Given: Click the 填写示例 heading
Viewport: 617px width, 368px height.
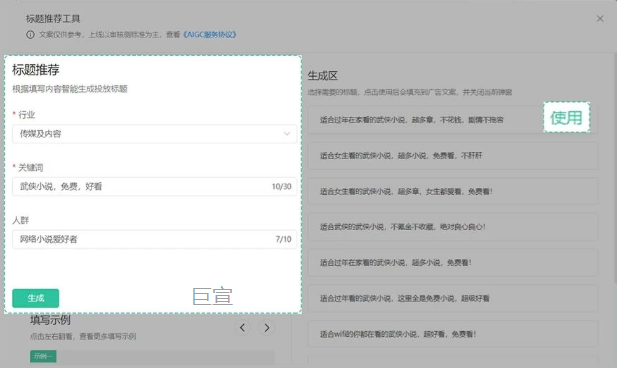Looking at the screenshot, I should pos(50,320).
